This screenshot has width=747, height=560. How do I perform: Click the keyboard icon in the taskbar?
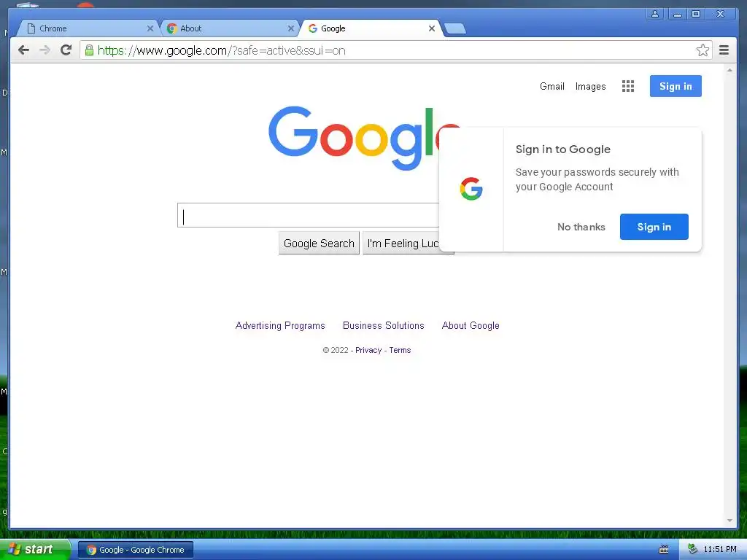coord(664,550)
